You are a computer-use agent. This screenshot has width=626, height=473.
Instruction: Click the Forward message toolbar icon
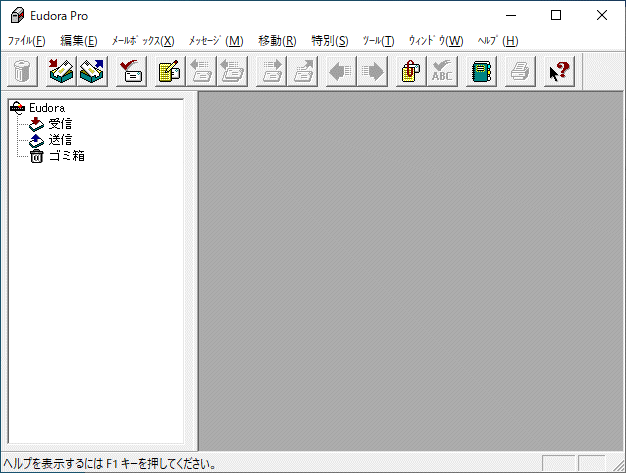pos(271,71)
